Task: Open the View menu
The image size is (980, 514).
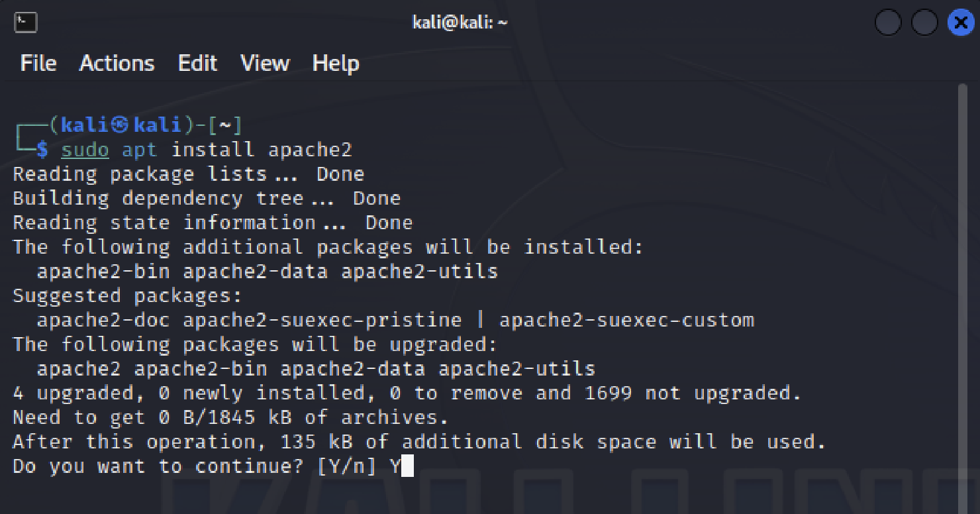Action: pyautogui.click(x=265, y=64)
